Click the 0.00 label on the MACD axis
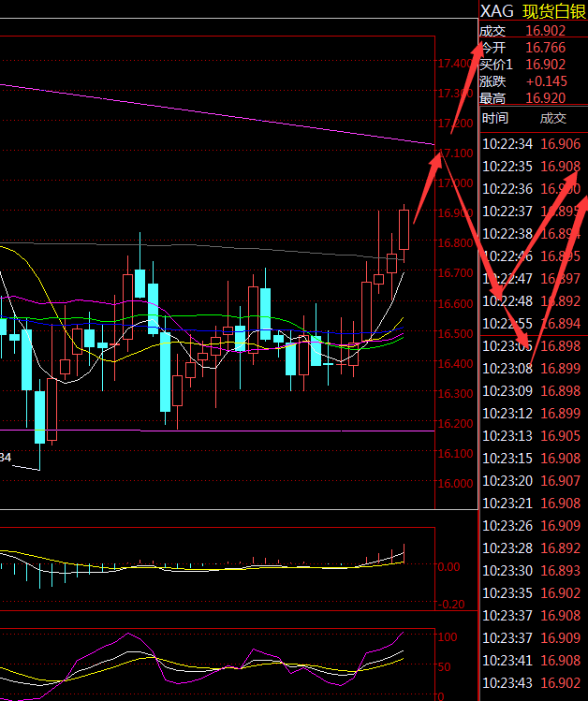The image size is (588, 701). (x=448, y=567)
